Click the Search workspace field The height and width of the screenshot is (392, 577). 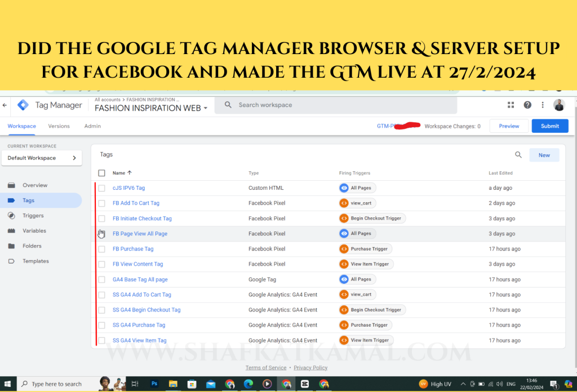(x=336, y=105)
